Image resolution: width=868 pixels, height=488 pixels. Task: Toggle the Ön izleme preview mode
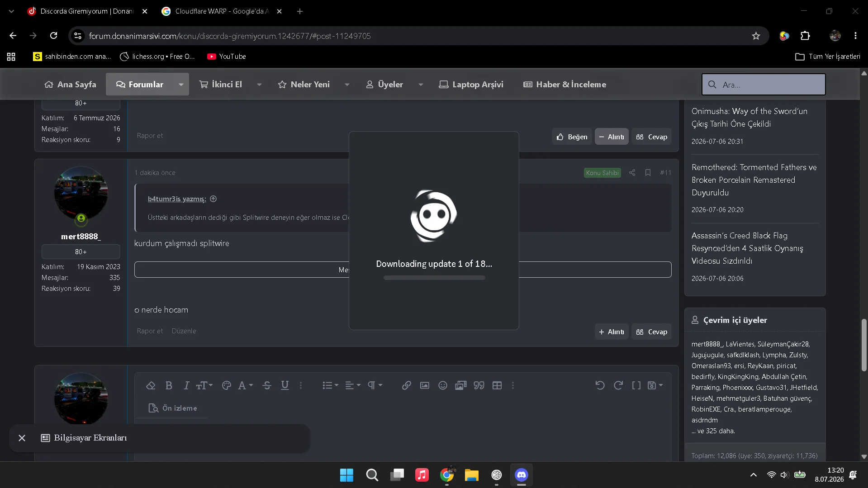[x=173, y=408]
